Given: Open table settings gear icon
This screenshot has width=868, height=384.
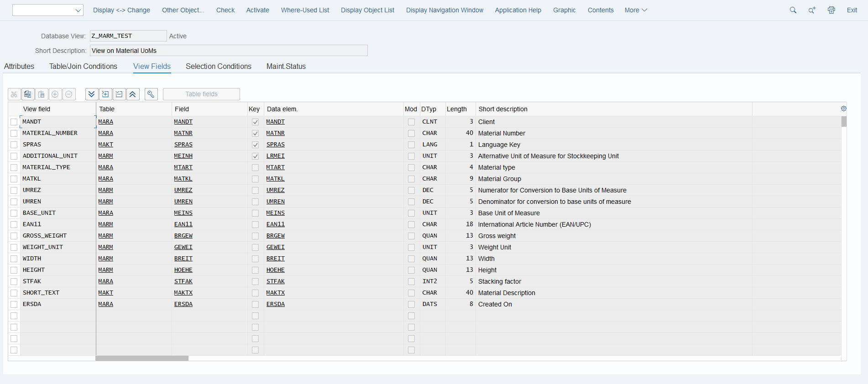Looking at the screenshot, I should pos(843,109).
